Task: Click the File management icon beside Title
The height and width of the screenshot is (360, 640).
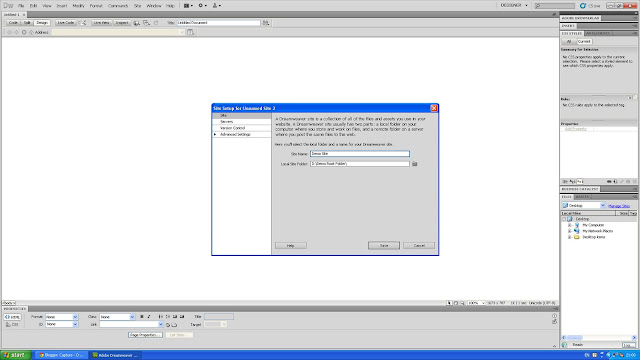Action: (266, 23)
